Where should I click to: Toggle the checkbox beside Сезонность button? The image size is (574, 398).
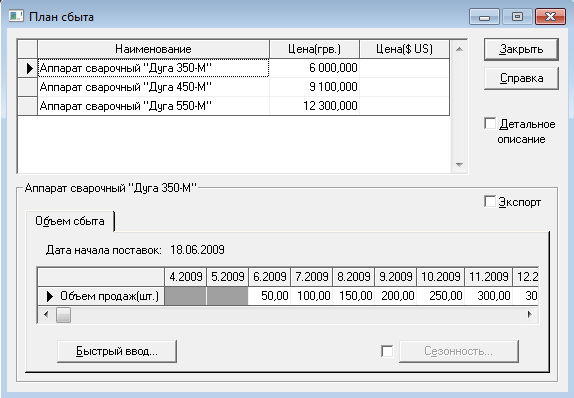pos(387,351)
